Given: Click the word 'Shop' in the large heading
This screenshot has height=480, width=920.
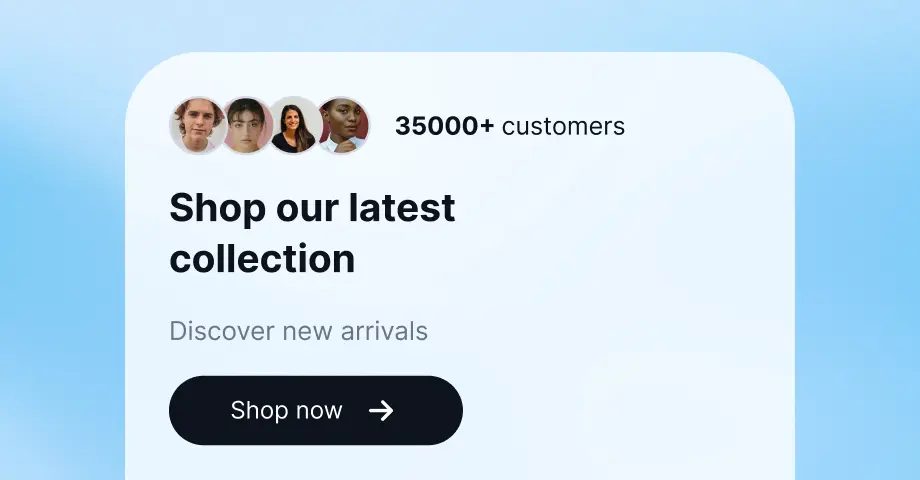Looking at the screenshot, I should tap(218, 209).
